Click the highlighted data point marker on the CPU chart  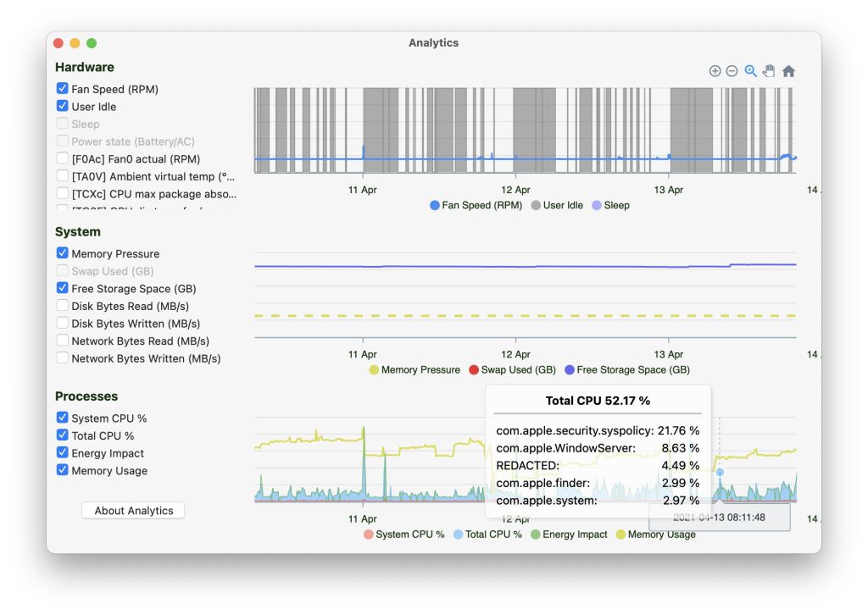[720, 472]
